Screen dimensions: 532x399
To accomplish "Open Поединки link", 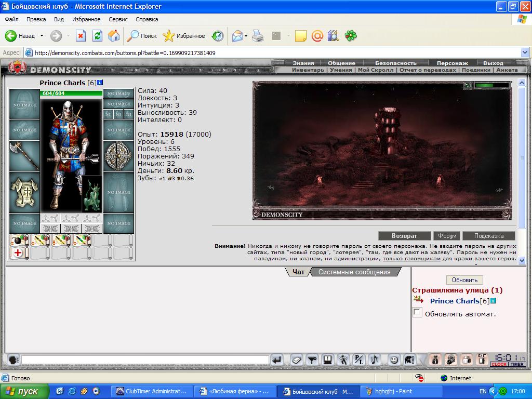I will [x=477, y=70].
